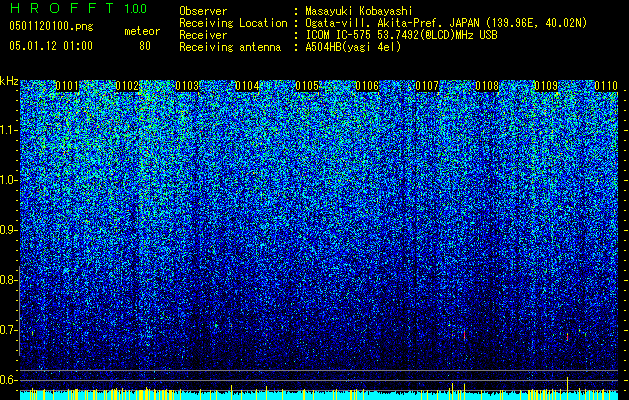629x400 pixels.
Task: Click the 0107 time marker
Action: tap(427, 86)
